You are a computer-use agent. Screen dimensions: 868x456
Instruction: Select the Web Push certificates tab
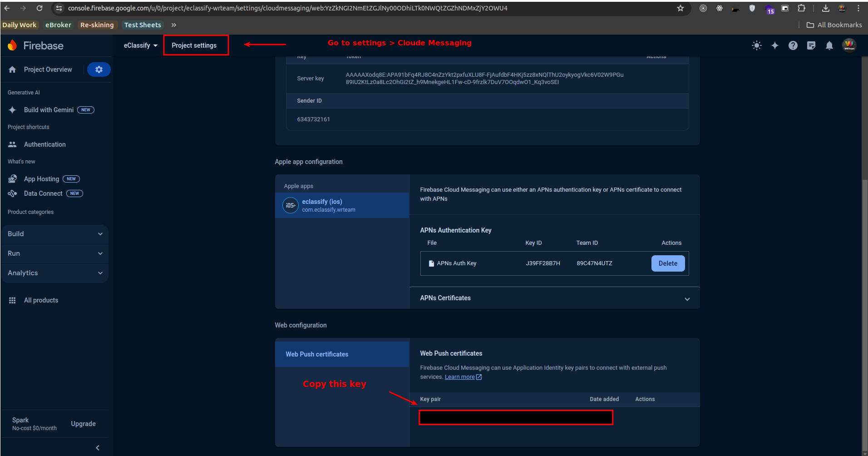[x=317, y=354]
